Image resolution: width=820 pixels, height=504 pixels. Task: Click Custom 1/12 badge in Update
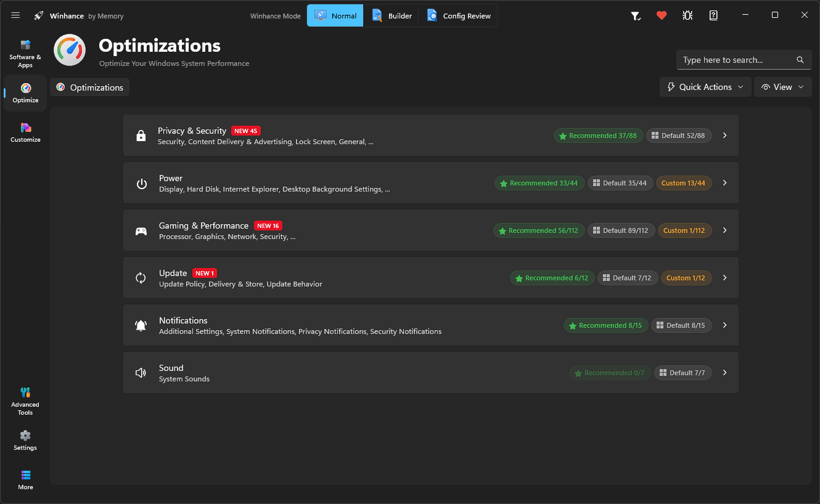pos(686,278)
